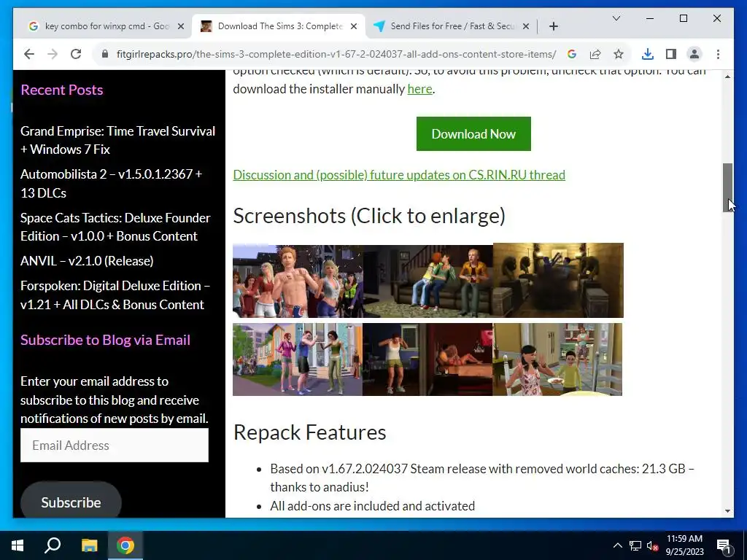The image size is (747, 560).
Task: Click the green Download Now button
Action: (473, 134)
